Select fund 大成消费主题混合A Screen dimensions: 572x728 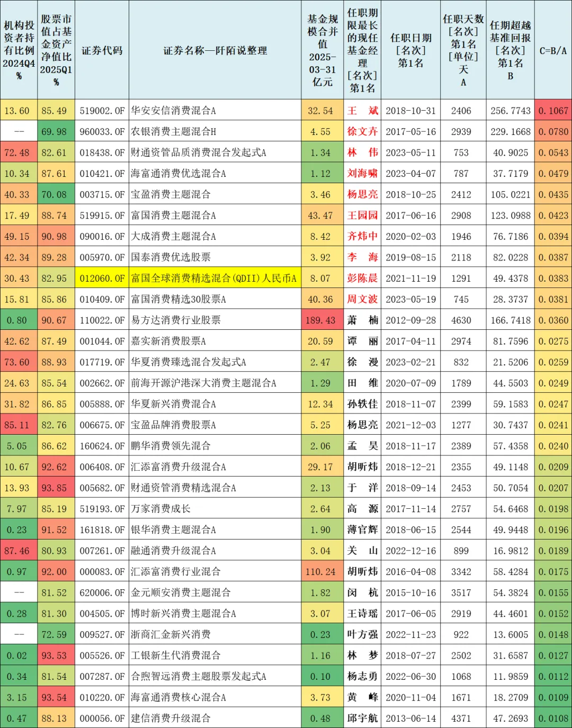pos(174,236)
